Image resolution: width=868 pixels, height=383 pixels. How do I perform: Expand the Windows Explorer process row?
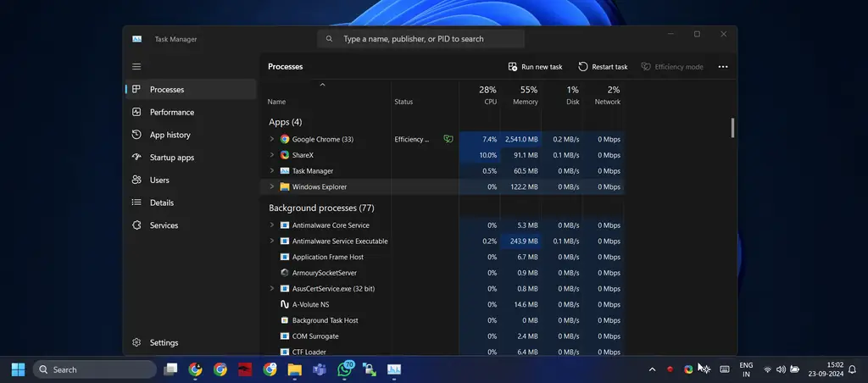272,186
